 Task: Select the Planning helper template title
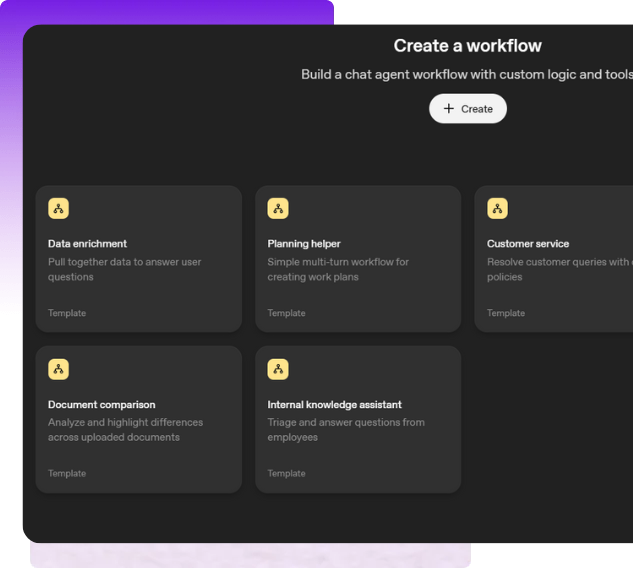[304, 244]
